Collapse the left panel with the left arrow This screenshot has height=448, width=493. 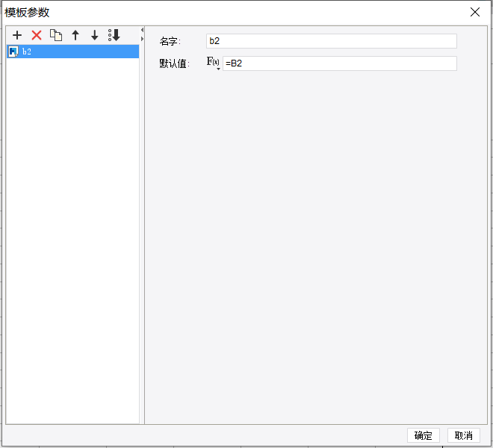(x=142, y=30)
